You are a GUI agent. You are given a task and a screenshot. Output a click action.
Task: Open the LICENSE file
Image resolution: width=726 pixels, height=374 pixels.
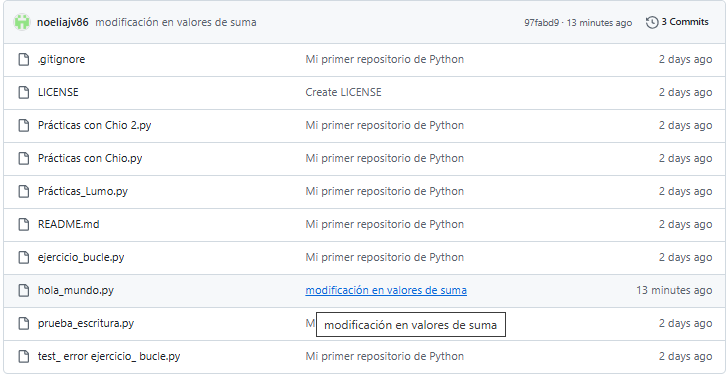58,93
